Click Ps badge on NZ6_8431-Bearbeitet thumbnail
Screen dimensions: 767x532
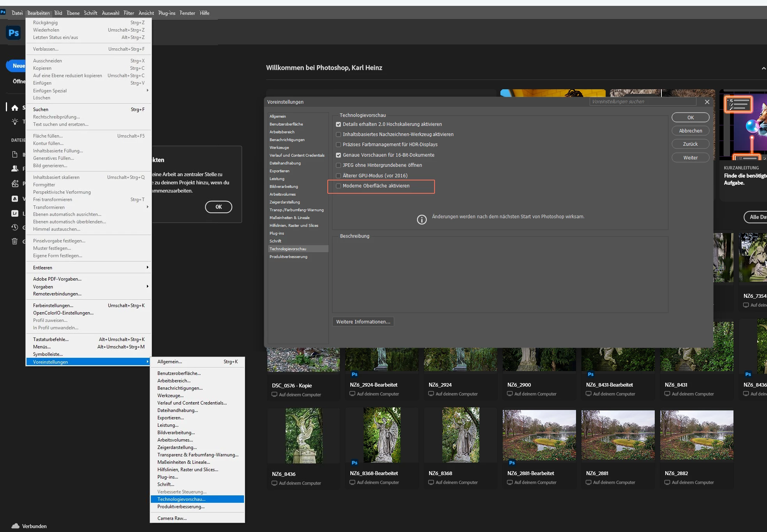coord(590,374)
